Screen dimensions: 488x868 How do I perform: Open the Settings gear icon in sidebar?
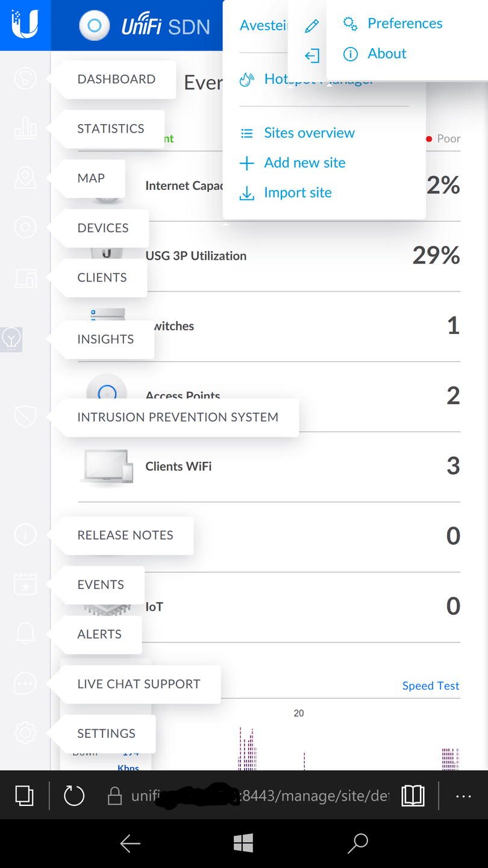25,733
